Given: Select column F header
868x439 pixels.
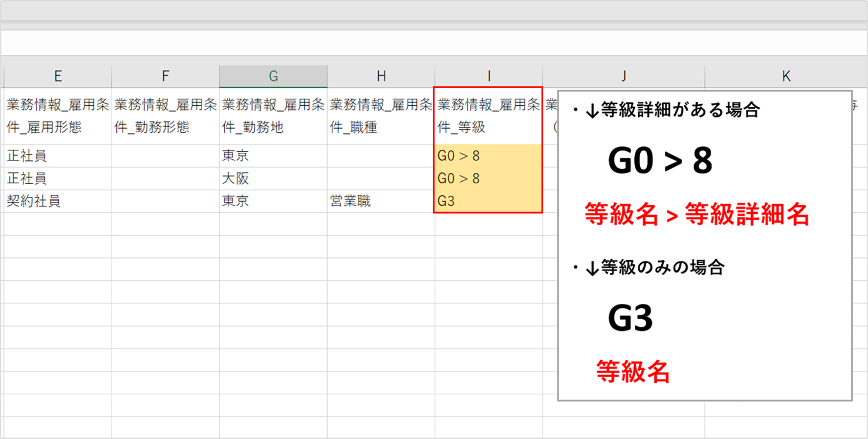Looking at the screenshot, I should coord(166,76).
